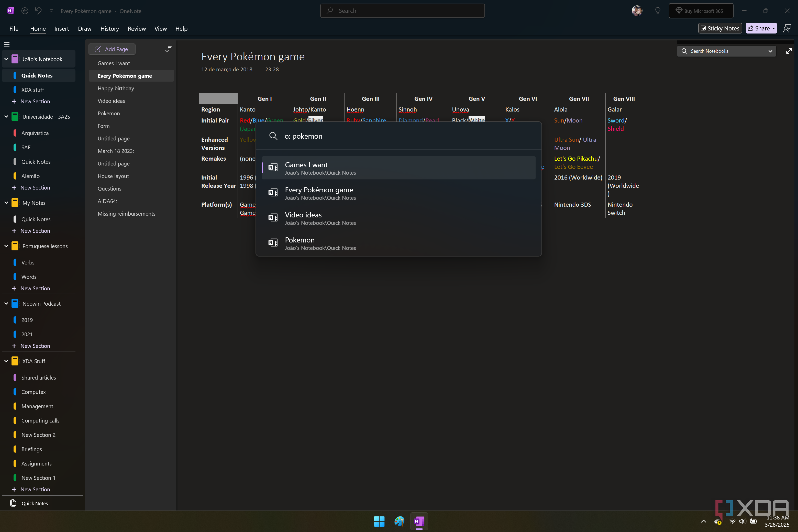Viewport: 798px width, 532px height.
Task: Collapse João's Notebook in sidebar
Action: (6, 59)
